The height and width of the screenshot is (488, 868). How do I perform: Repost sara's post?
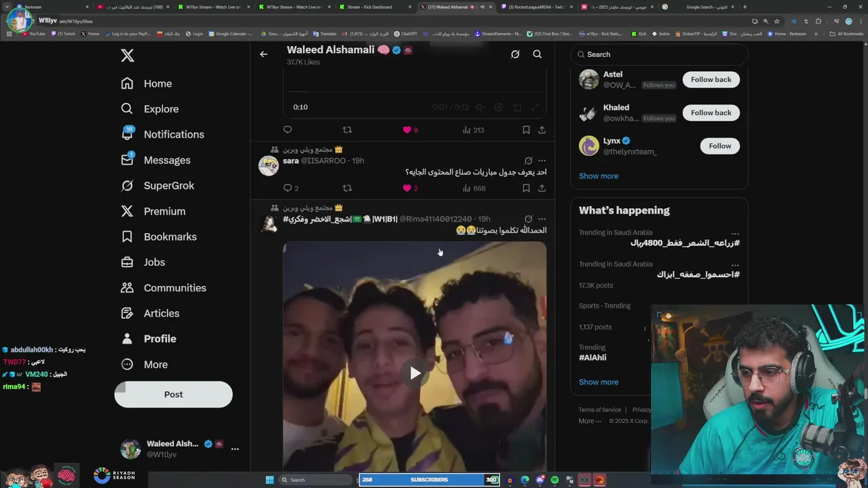(347, 188)
